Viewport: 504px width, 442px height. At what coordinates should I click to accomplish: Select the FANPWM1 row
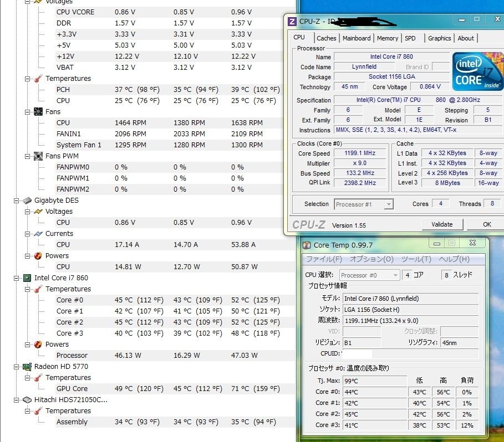(x=175, y=178)
